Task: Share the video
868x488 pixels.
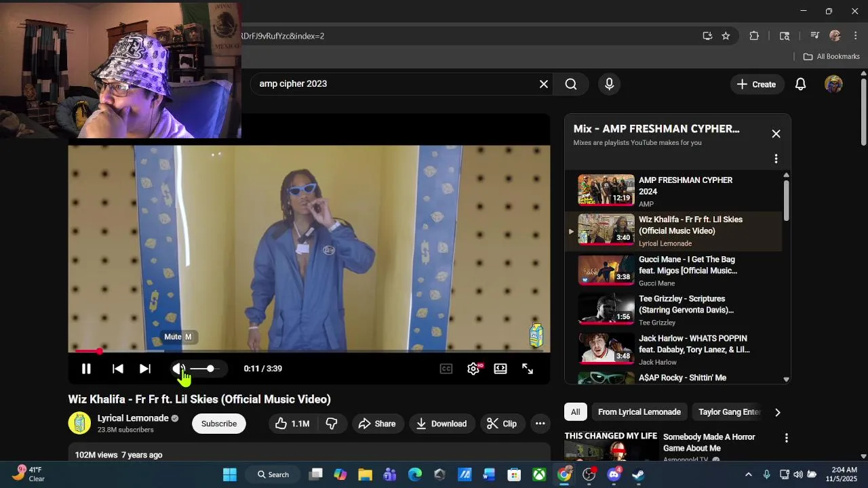Action: click(x=377, y=424)
